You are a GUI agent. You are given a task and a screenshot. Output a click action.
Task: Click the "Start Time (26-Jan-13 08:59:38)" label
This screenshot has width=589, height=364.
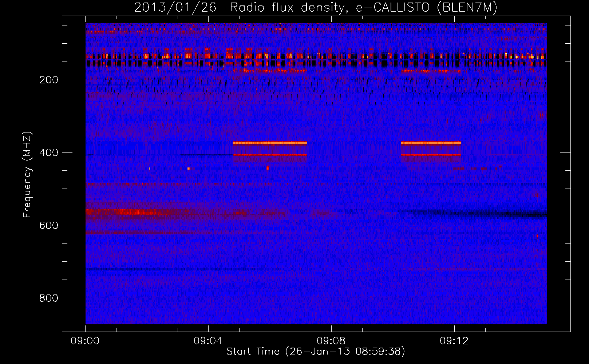point(316,352)
